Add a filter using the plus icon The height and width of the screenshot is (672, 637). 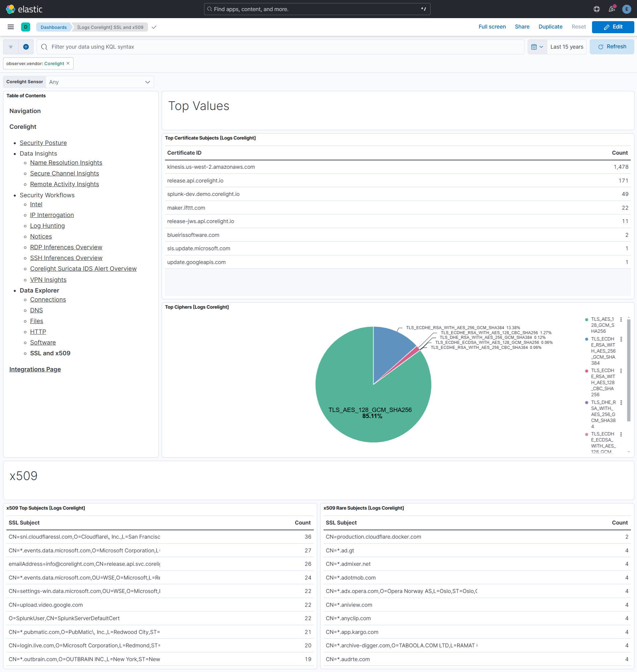coord(26,47)
